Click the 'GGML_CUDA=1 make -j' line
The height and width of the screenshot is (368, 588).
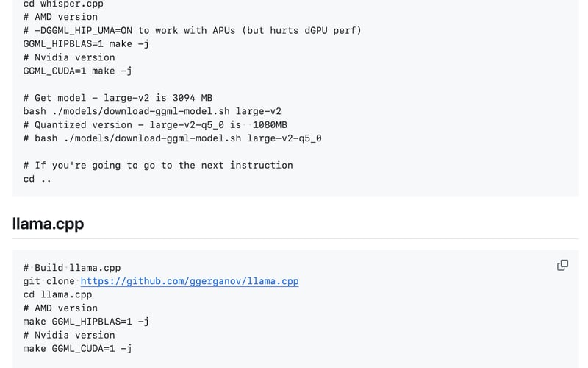[x=77, y=71]
